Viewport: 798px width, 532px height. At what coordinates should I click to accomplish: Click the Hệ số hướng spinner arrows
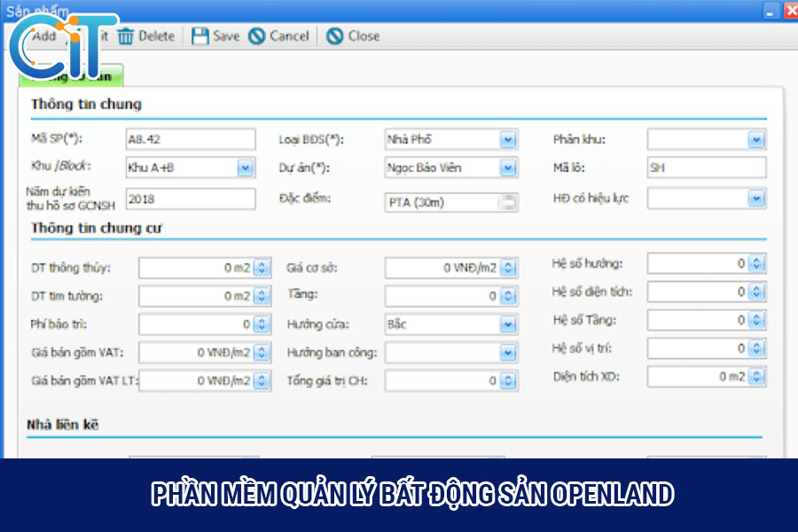(756, 263)
